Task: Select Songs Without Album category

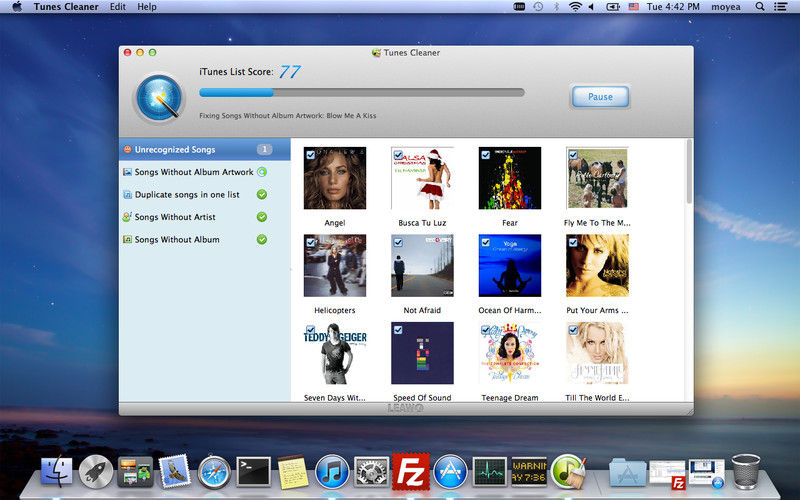Action: point(205,239)
